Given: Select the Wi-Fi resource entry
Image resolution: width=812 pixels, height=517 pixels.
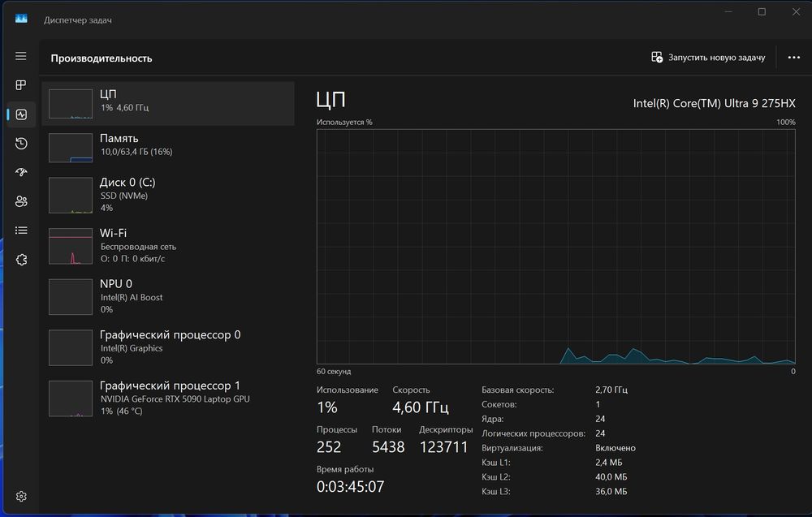Looking at the screenshot, I should (x=168, y=246).
